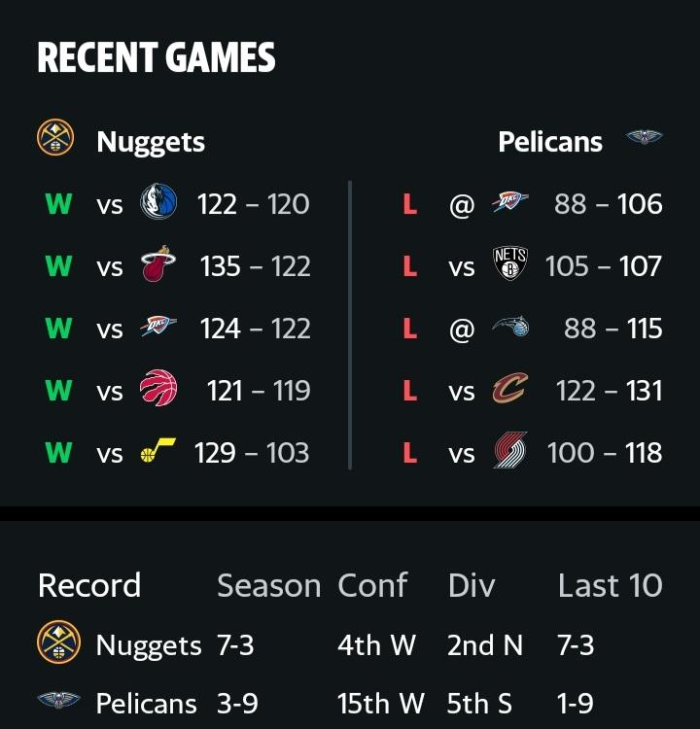
Task: Select the Pelicans team name heading
Action: (x=550, y=142)
